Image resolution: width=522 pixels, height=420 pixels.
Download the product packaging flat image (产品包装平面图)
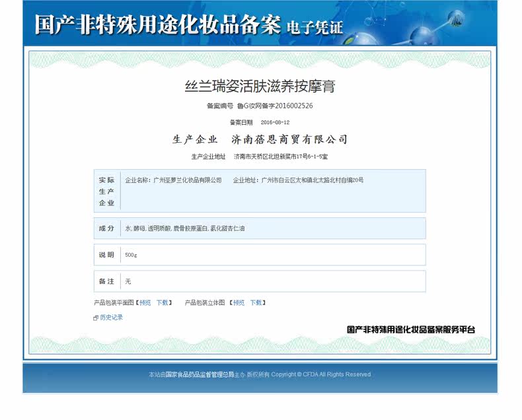(x=162, y=302)
